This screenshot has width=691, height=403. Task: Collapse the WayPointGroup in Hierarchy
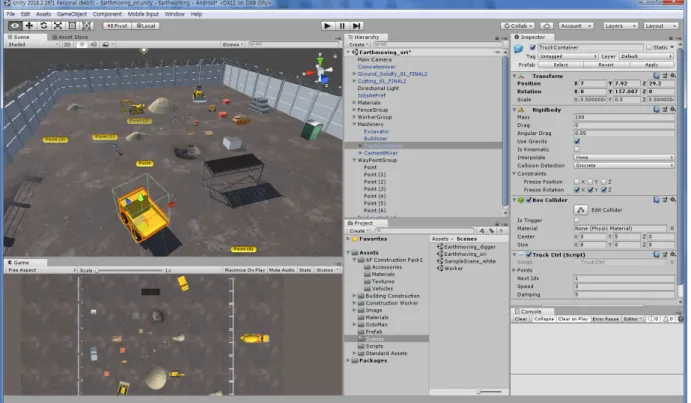354,160
